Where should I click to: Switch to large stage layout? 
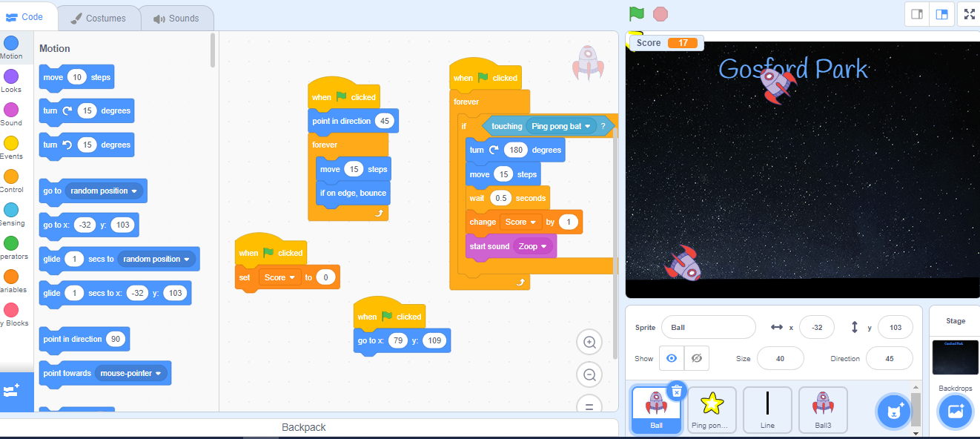pos(941,13)
